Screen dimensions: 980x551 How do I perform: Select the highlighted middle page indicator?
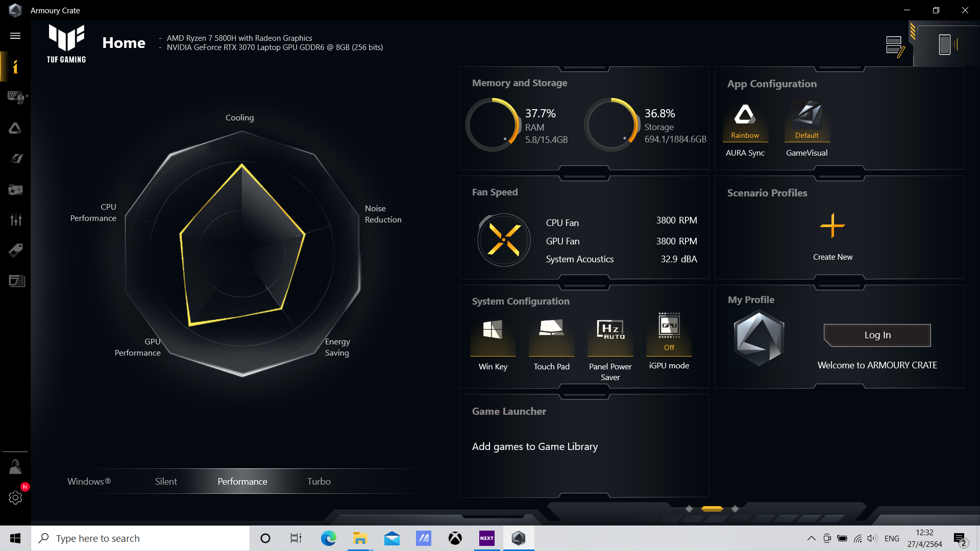712,509
